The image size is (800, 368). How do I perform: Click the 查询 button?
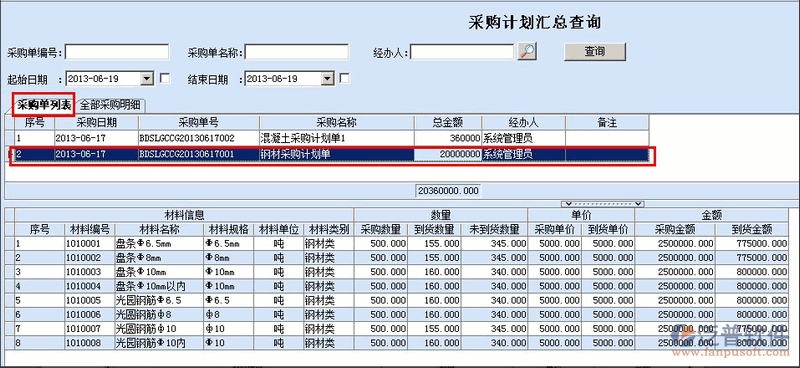coord(594,52)
